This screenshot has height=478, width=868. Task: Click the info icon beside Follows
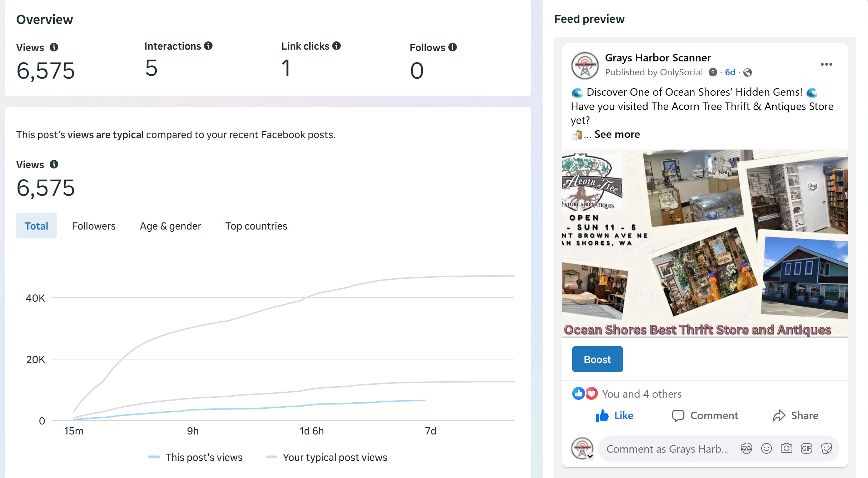(453, 47)
